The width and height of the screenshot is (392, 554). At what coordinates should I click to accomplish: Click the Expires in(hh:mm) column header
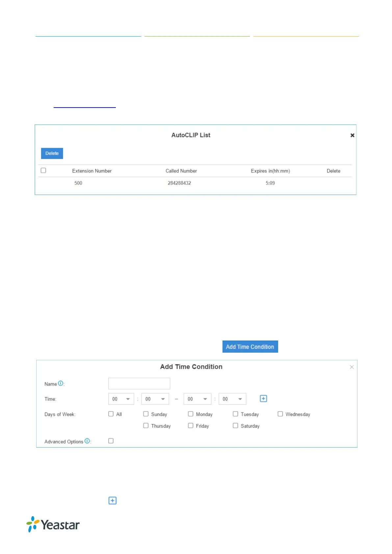(271, 171)
